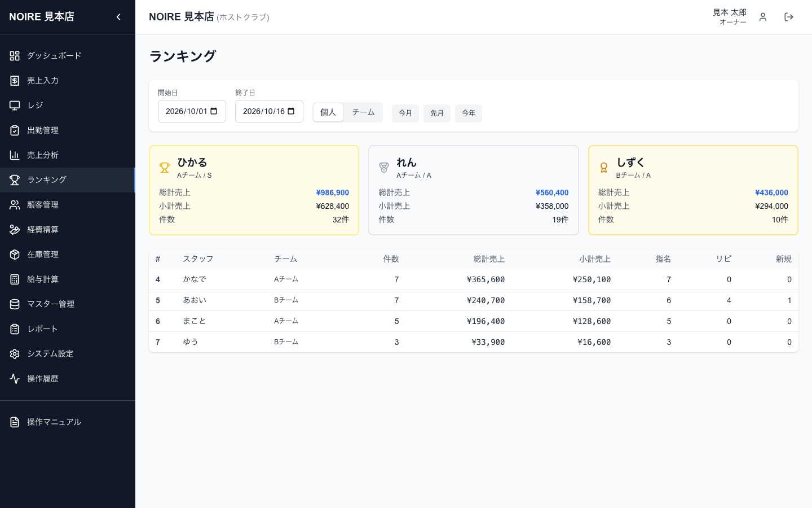812x508 pixels.
Task: Click the 出勤管理 clipboard icon
Action: click(x=15, y=130)
